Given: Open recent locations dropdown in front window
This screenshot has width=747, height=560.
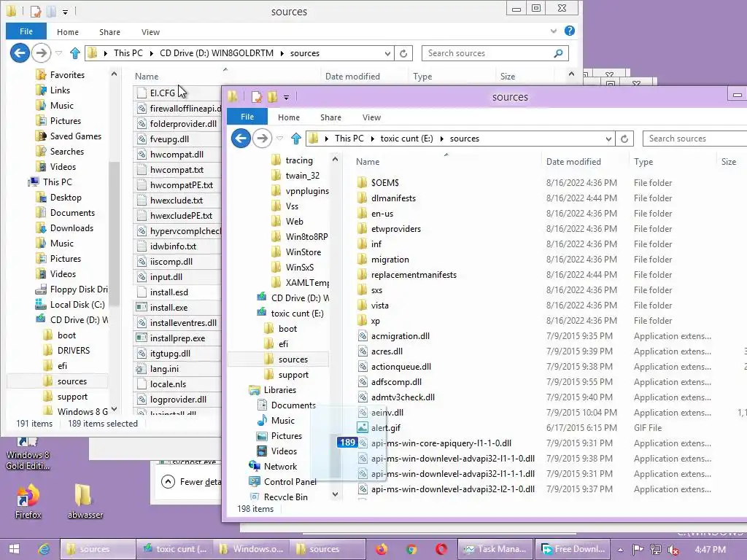Looking at the screenshot, I should (x=279, y=139).
